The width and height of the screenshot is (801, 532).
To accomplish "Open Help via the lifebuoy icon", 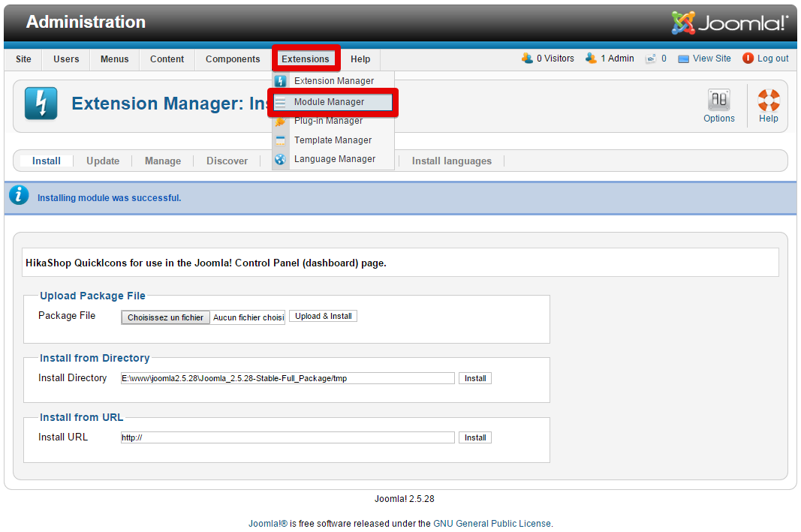I will point(768,100).
